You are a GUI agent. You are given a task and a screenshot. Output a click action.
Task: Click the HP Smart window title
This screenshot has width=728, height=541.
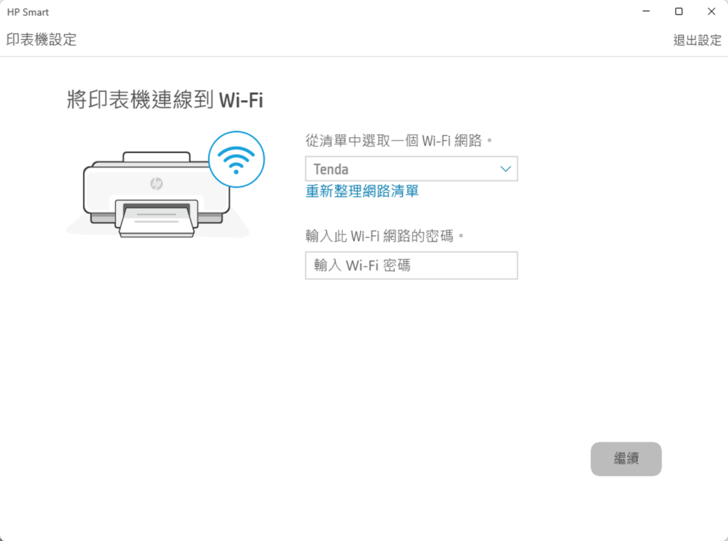click(x=28, y=12)
